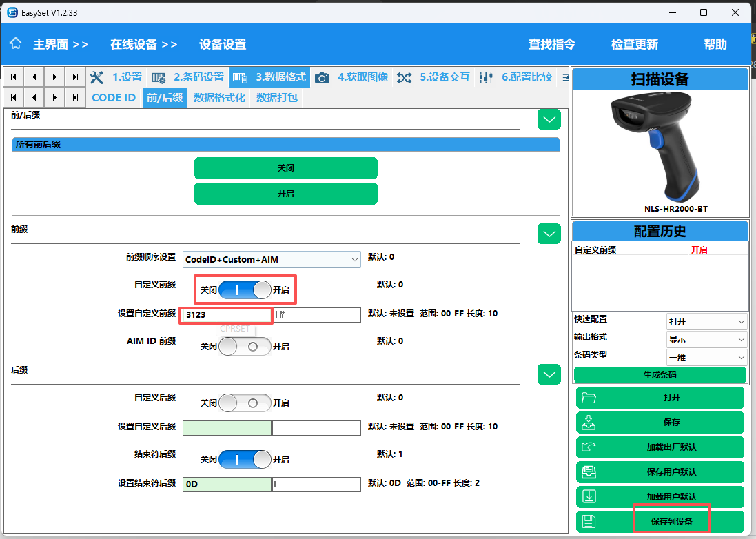This screenshot has width=756, height=539.
Task: Click the wrench icon for 1.设置
Action: (x=97, y=77)
